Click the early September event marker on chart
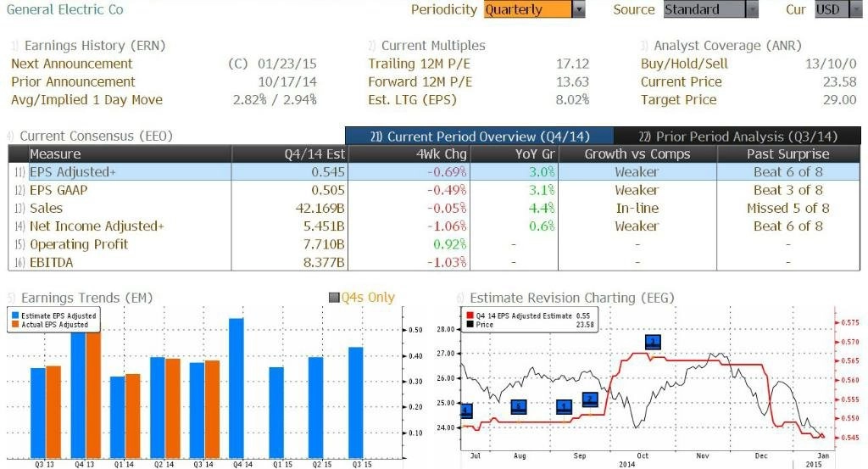Viewport: 868px width, 469px height. tap(564, 407)
